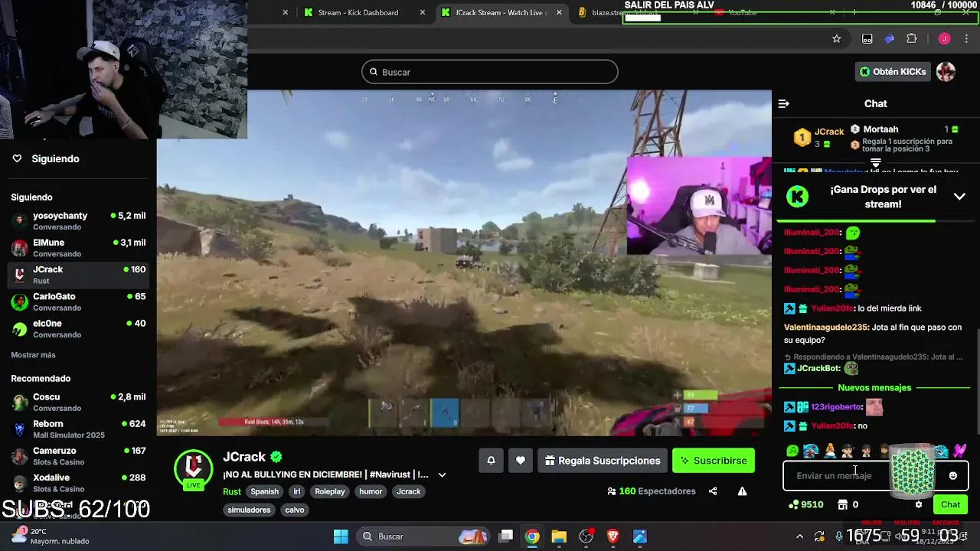980x551 pixels.
Task: Report stream with warning triangle icon
Action: click(x=742, y=491)
